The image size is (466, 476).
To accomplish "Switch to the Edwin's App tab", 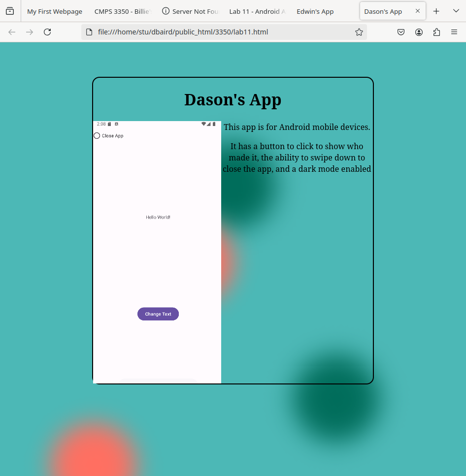I will coord(315,11).
